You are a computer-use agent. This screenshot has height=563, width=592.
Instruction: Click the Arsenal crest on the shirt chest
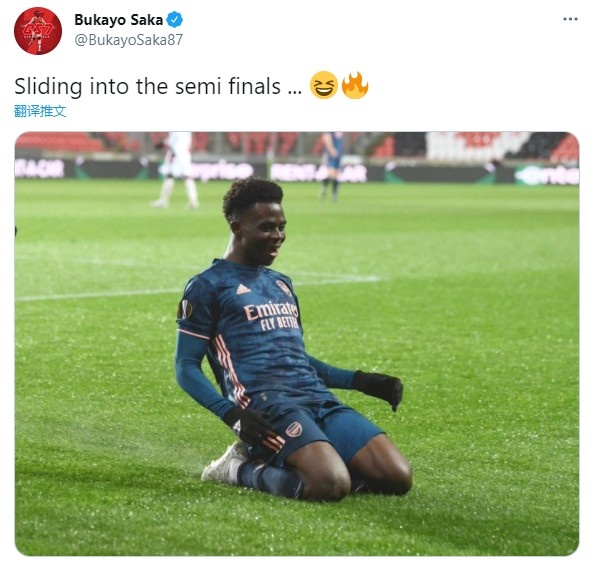pyautogui.click(x=284, y=288)
